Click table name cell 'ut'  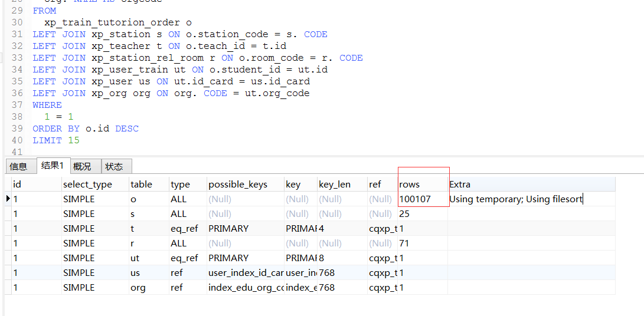coord(149,258)
